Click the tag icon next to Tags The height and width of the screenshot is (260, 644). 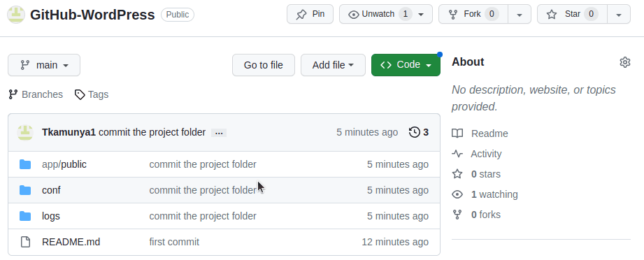coord(80,94)
